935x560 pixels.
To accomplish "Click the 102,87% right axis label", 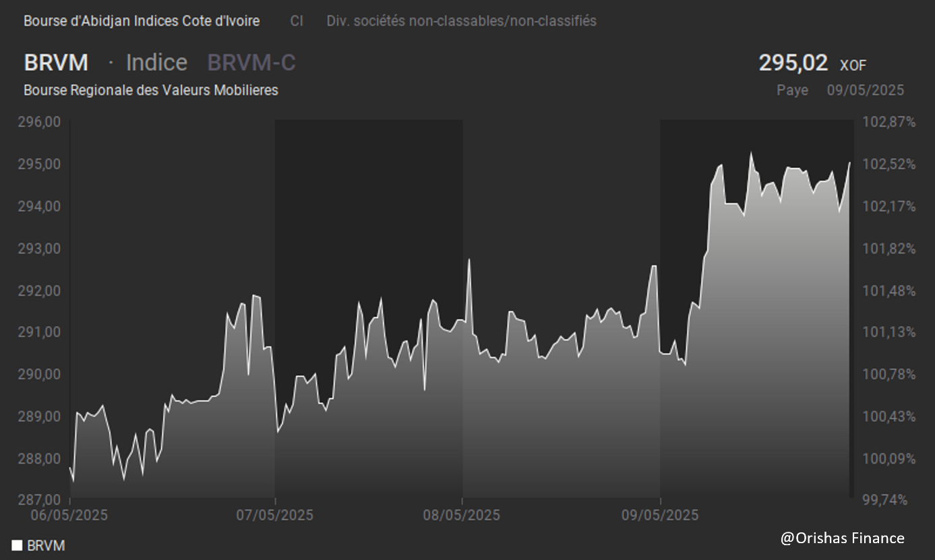I will point(889,122).
